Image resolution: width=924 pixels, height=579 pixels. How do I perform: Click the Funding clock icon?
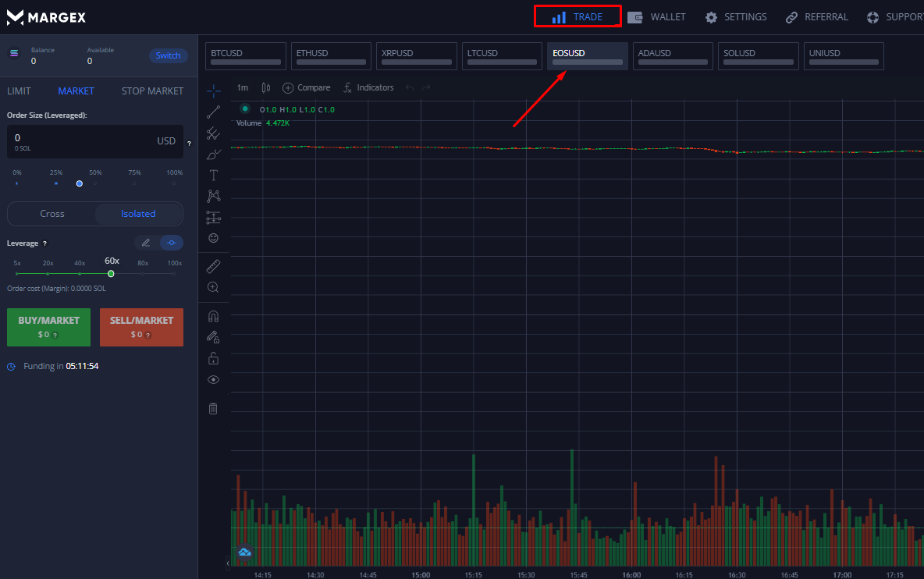pyautogui.click(x=11, y=367)
